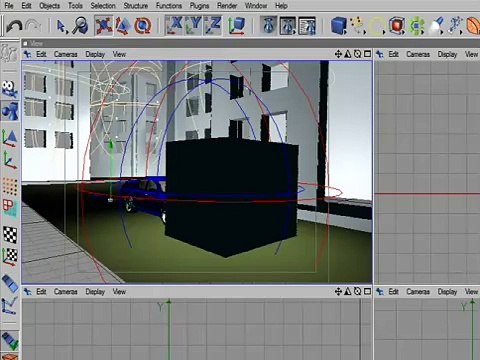Open the File menu
This screenshot has height=360, width=480.
[9, 6]
